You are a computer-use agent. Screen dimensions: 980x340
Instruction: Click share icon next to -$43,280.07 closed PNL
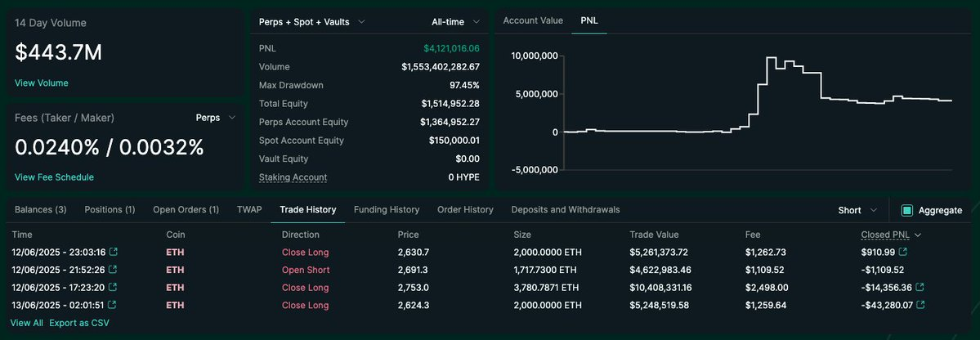[x=920, y=306]
